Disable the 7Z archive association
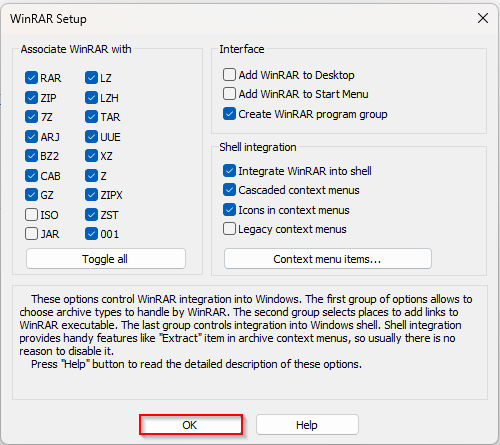Screen dimensions: 500x445 (31, 117)
